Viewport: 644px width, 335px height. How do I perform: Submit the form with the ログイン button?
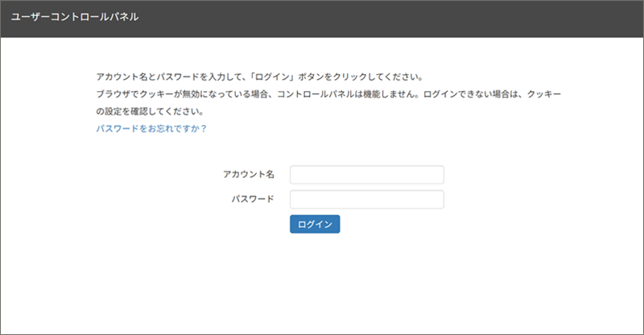[315, 224]
